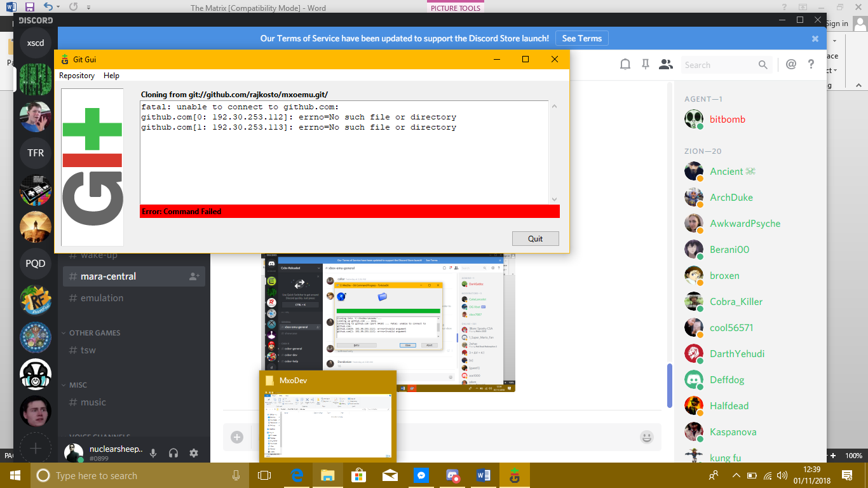Open pinned messages with pin icon

(x=646, y=64)
